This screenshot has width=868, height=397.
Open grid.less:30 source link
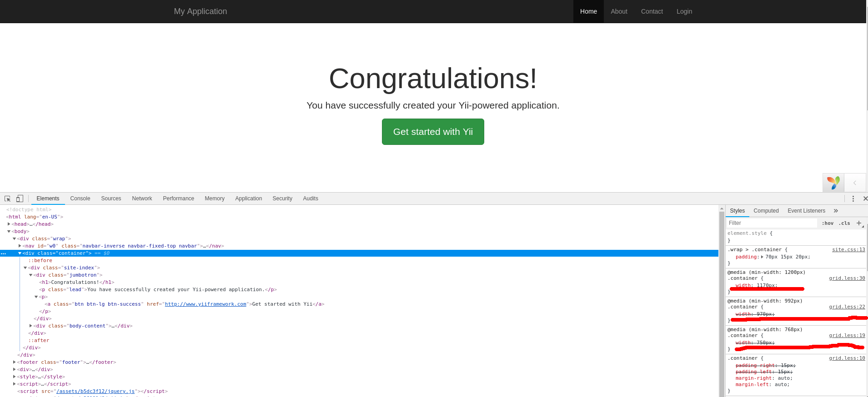847,278
